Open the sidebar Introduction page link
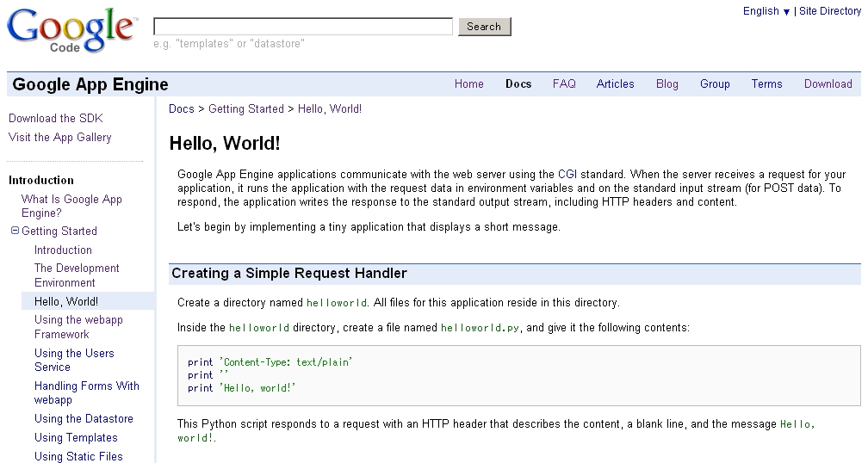The width and height of the screenshot is (868, 463). 63,250
